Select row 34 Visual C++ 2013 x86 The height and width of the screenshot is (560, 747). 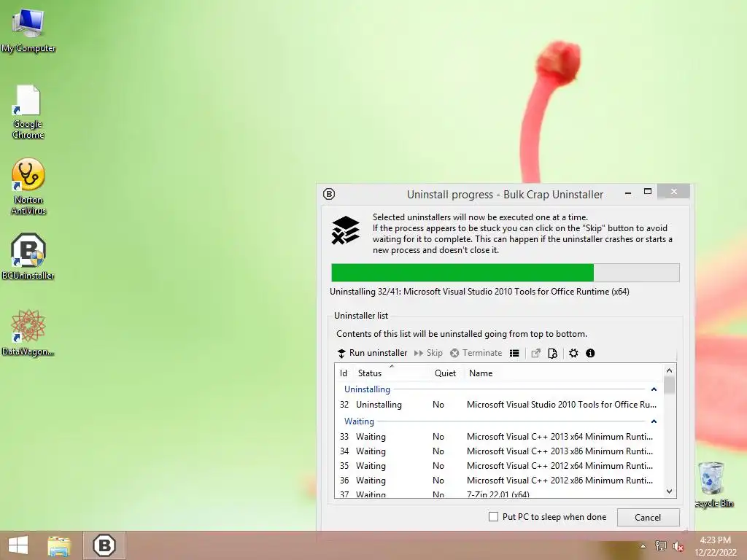coord(498,451)
